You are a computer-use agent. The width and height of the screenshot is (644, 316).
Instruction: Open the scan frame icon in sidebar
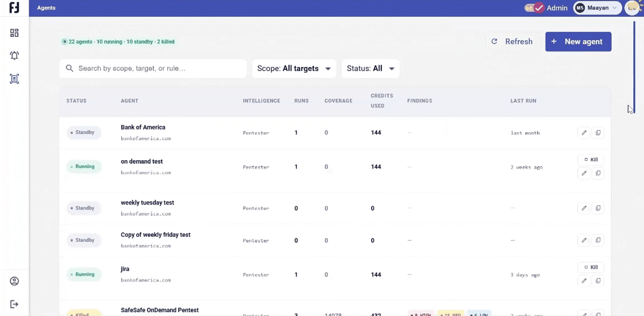[14, 79]
